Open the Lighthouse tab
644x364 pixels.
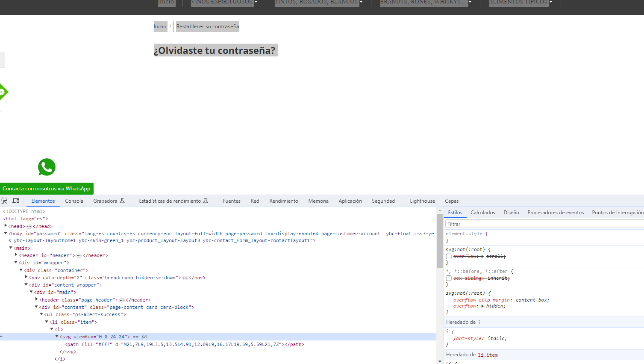[x=422, y=201]
